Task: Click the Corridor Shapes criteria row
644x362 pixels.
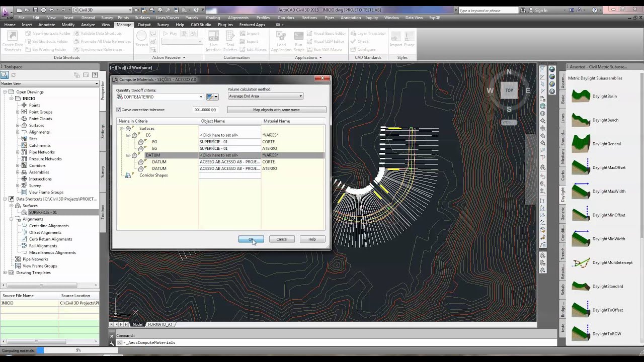Action: pos(153,175)
